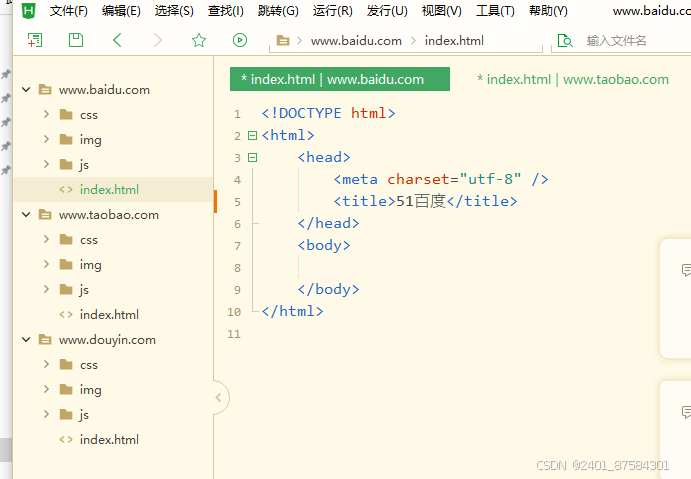Click the folder icon in the breadcrumb path
The image size is (691, 479).
click(283, 41)
